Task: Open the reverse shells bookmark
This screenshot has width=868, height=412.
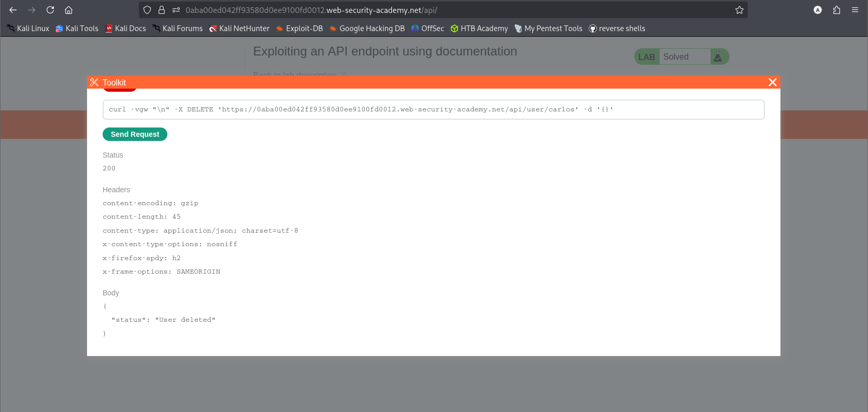Action: [x=617, y=29]
